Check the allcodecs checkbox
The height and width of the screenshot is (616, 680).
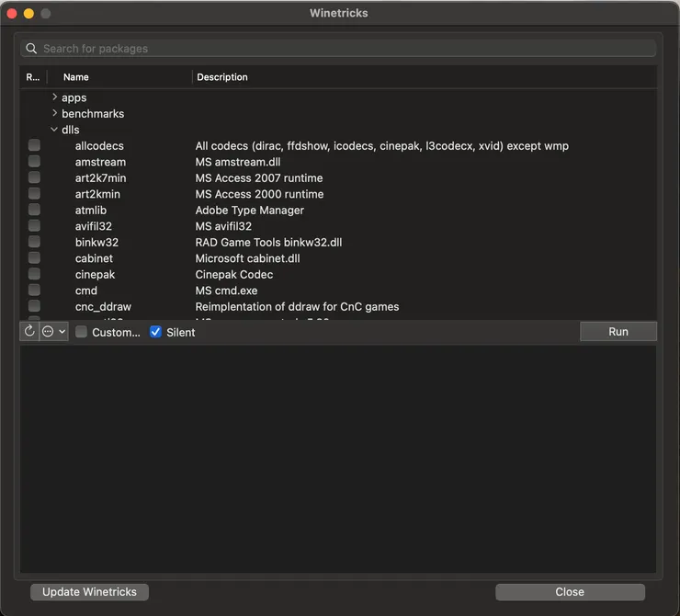tap(34, 145)
